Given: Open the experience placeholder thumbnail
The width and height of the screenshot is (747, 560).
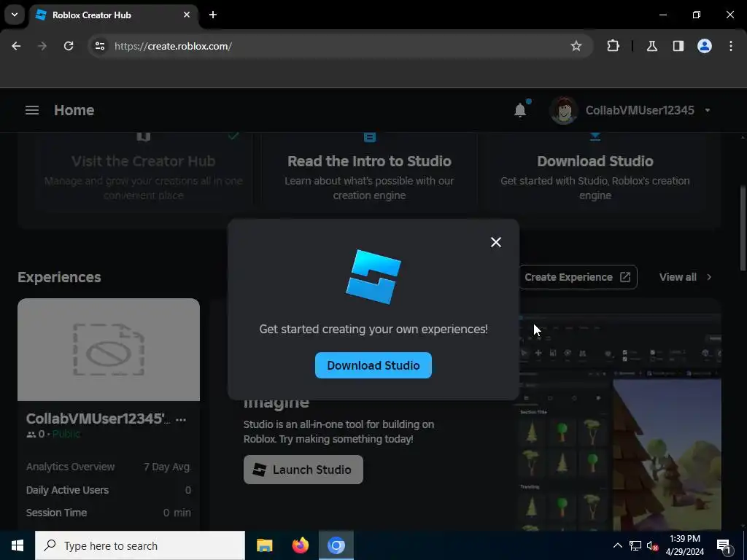Looking at the screenshot, I should pos(109,349).
